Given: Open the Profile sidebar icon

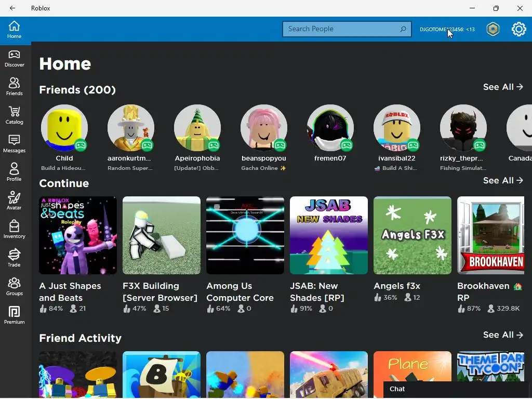Looking at the screenshot, I should 14,172.
